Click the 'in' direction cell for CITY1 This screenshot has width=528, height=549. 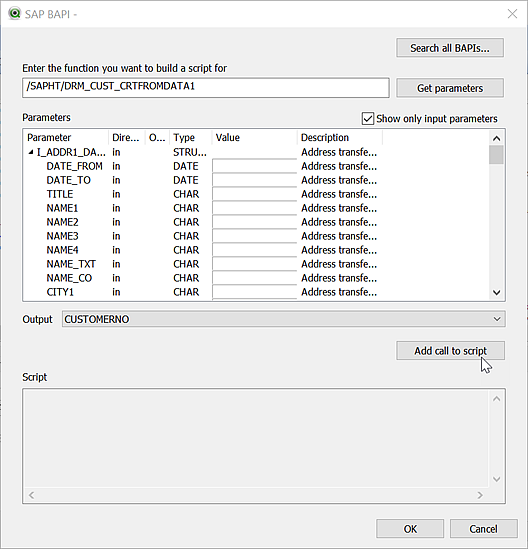point(116,292)
